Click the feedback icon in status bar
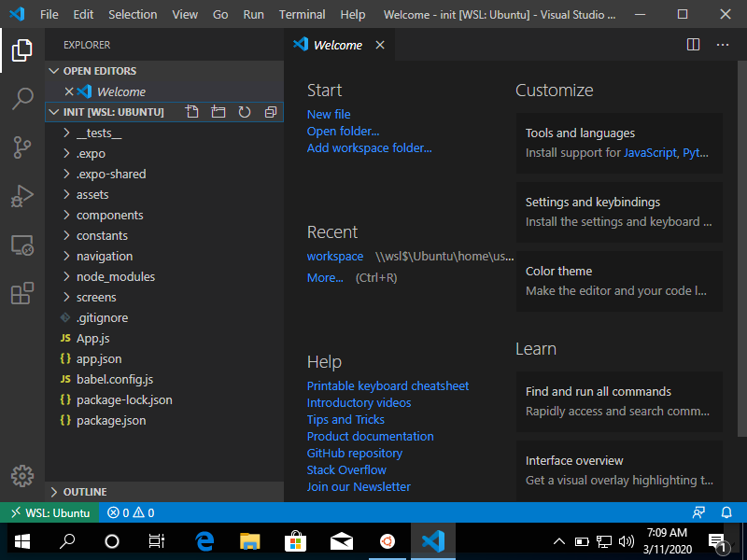This screenshot has width=747, height=560. point(698,512)
